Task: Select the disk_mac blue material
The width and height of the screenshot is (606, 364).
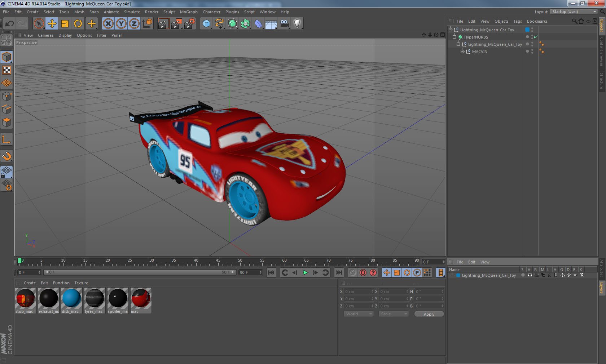Action: (71, 301)
